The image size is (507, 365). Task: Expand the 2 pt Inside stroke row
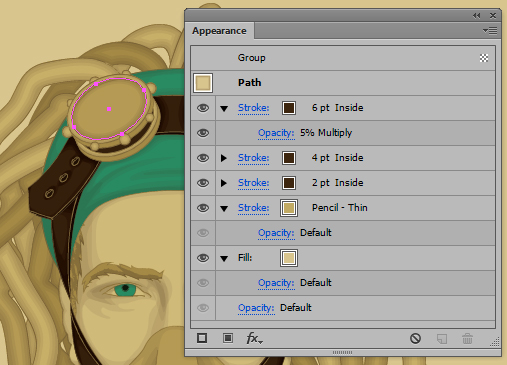[x=224, y=183]
